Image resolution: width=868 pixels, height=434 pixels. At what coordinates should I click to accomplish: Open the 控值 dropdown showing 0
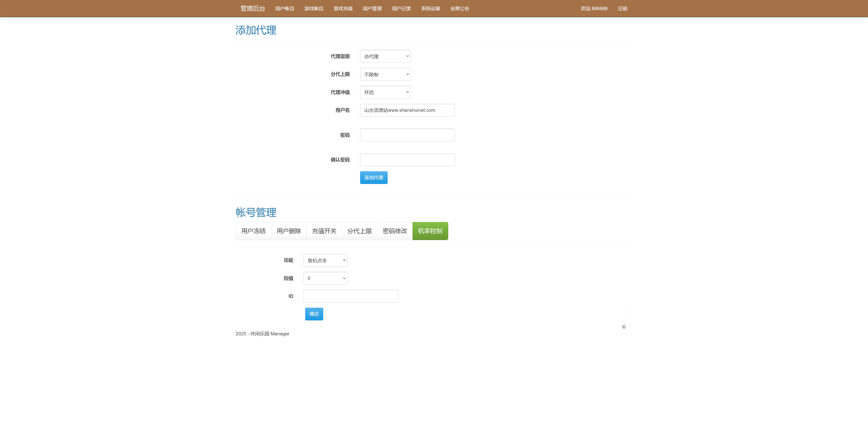click(325, 278)
